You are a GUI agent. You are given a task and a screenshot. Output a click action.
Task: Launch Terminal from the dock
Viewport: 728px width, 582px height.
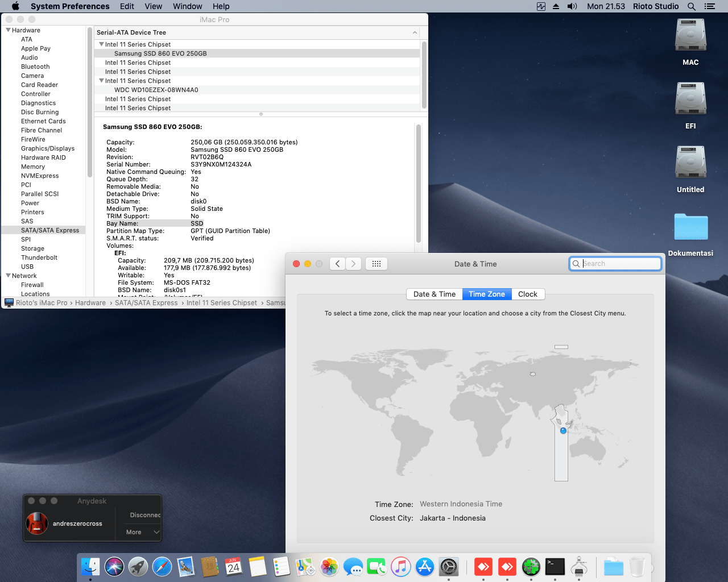[555, 567]
